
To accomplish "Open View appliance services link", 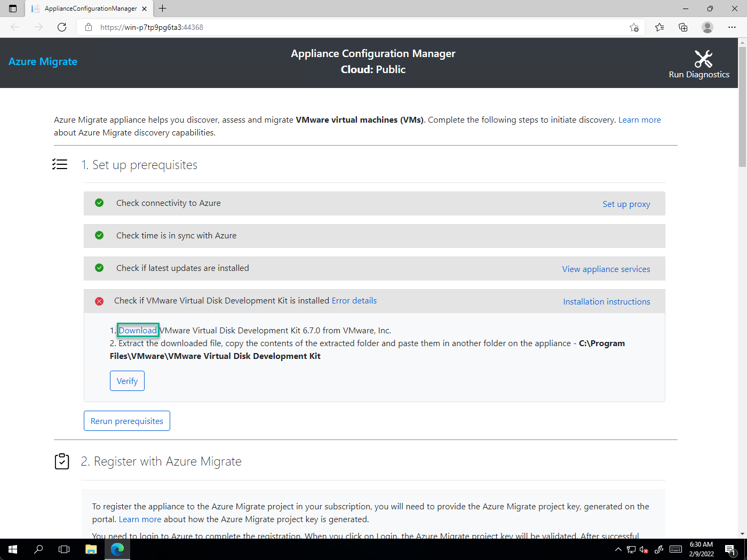I will [606, 269].
